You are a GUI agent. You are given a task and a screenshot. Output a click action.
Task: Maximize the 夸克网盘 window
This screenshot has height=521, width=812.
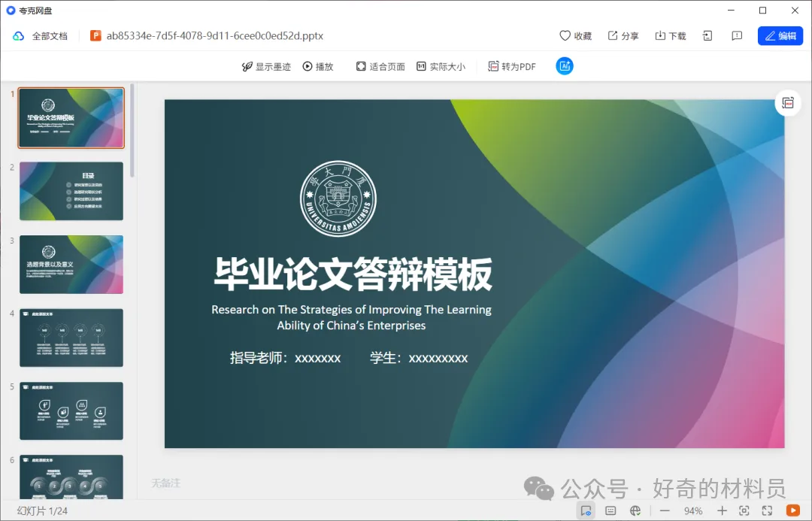point(763,11)
